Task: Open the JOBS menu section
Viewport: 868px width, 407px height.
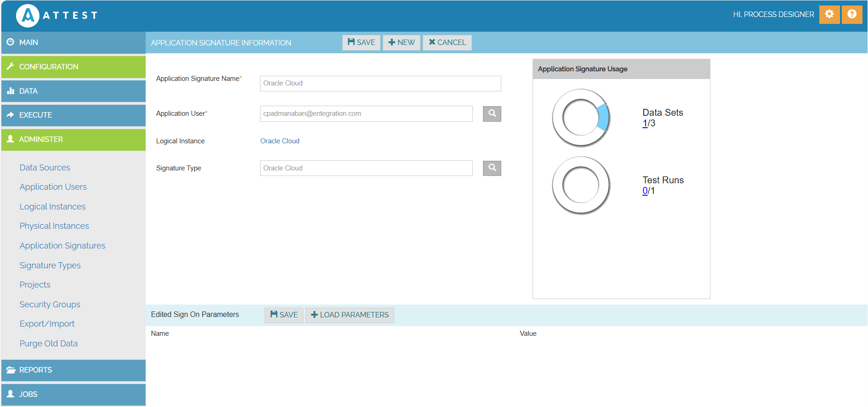Action: 74,394
